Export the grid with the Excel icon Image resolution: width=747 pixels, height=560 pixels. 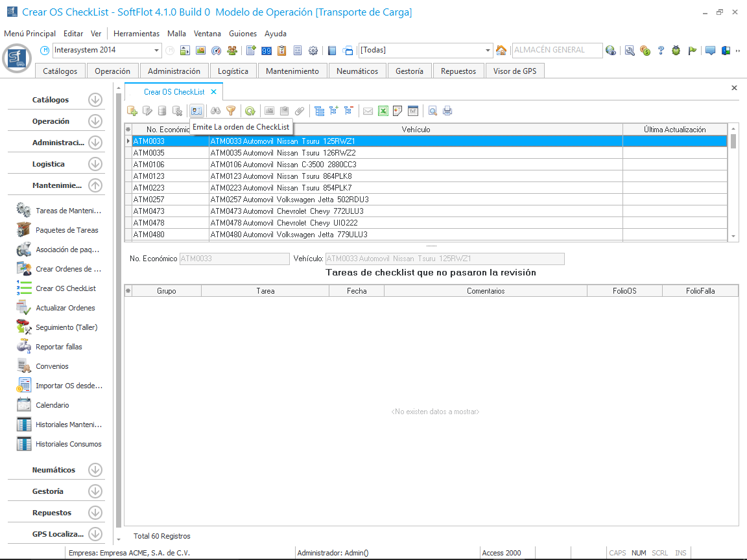(383, 111)
